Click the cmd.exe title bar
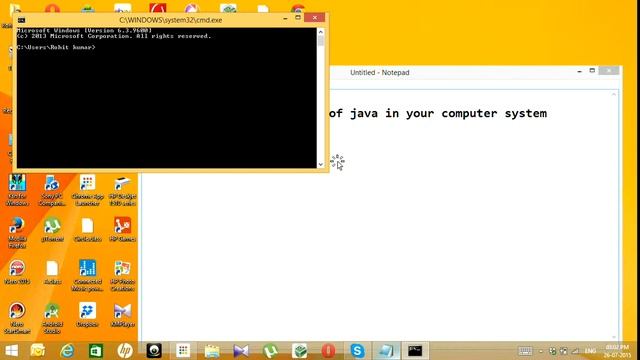The width and height of the screenshot is (640, 360). pos(171,20)
